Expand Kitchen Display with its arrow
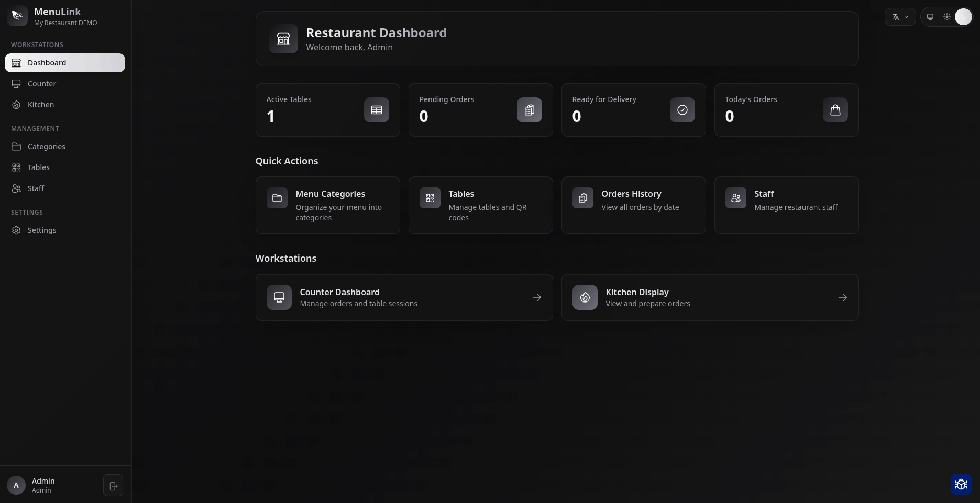This screenshot has height=503, width=980. 842,297
